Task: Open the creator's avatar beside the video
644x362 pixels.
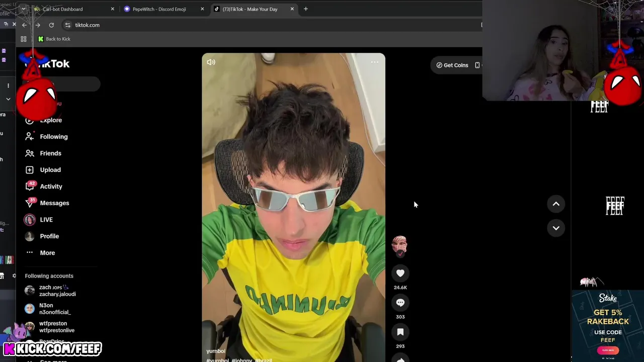Action: [x=399, y=245]
